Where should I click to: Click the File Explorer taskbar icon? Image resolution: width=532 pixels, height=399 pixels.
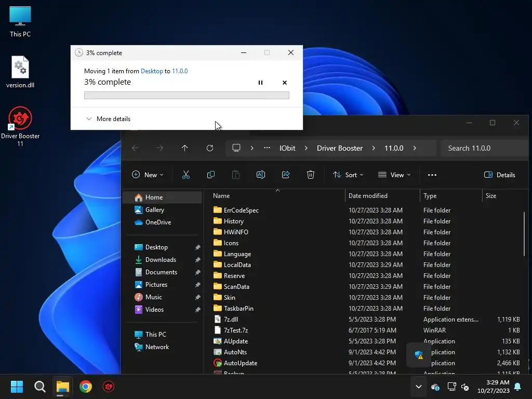click(x=63, y=387)
